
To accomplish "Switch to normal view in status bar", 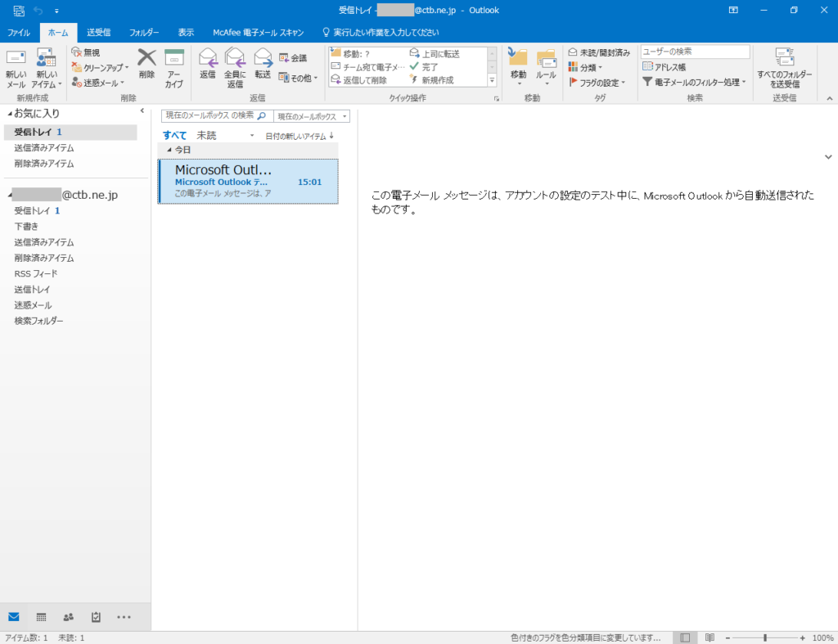I will [685, 637].
